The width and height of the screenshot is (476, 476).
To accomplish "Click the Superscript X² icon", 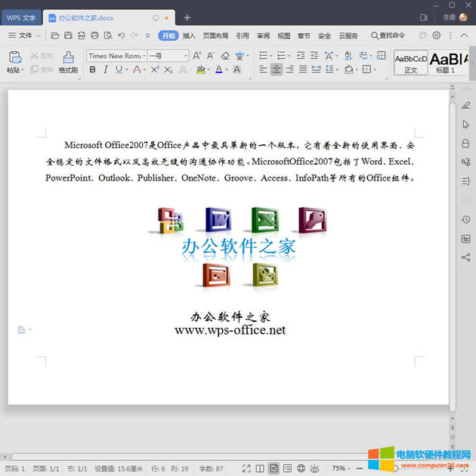I will click(x=155, y=70).
